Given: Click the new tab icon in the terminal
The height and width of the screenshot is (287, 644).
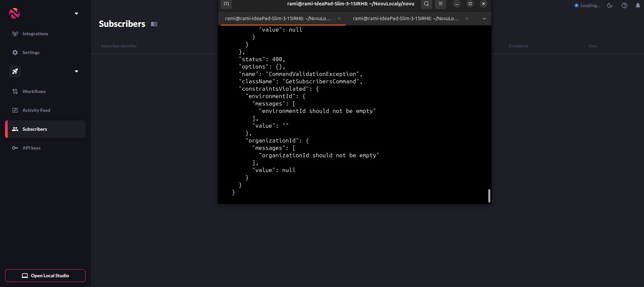Looking at the screenshot, I should (x=226, y=4).
